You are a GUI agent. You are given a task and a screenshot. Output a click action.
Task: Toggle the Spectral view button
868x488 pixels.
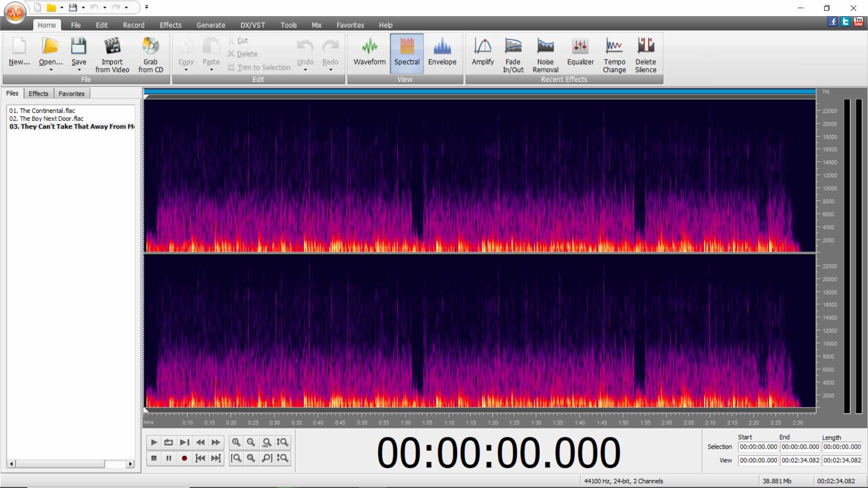click(x=406, y=52)
